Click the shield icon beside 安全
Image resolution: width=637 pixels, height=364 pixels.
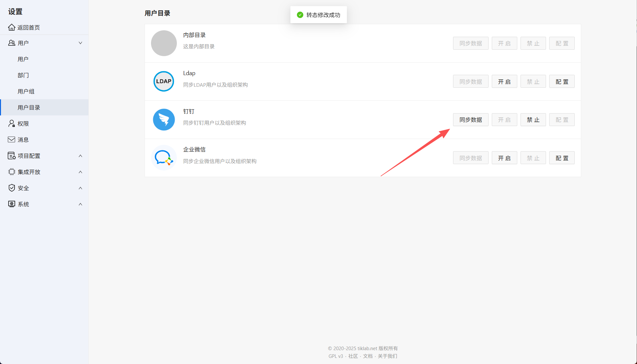[12, 188]
